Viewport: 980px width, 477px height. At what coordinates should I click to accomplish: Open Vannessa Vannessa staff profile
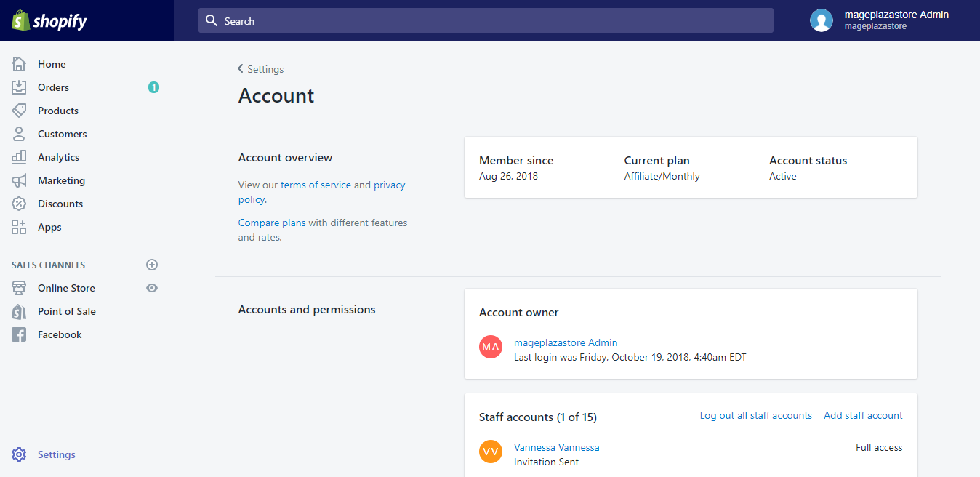[557, 447]
